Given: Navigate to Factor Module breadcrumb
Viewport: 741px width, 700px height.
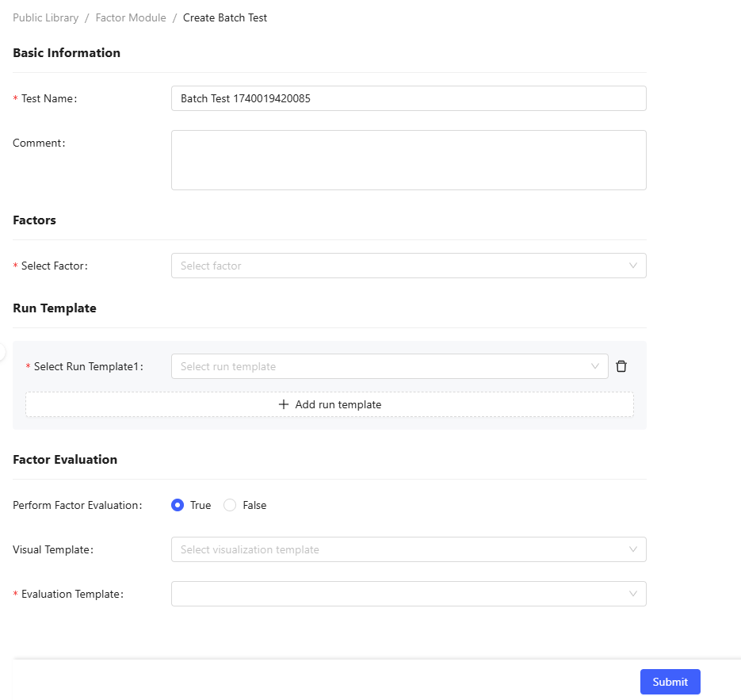Looking at the screenshot, I should pos(131,17).
